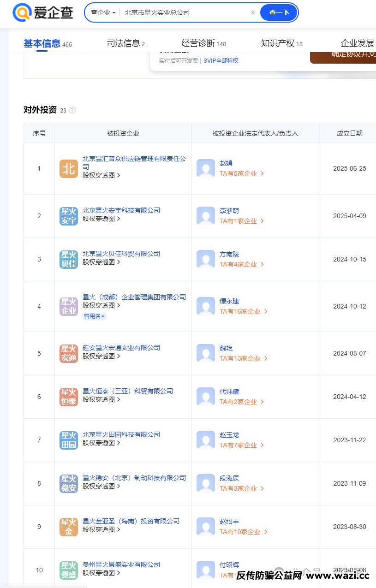Screen dimensions: 376x588
Task: Click the 星火金 company logo
Action: 69,527
